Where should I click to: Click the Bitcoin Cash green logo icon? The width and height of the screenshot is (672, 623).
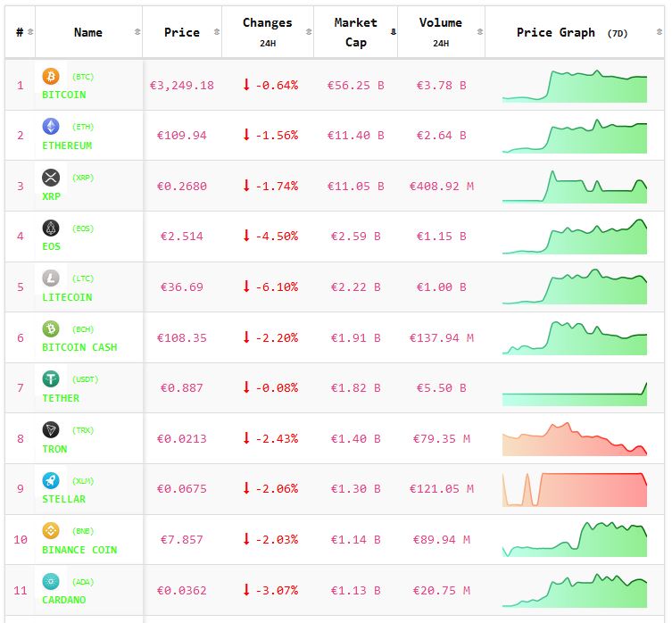pos(51,328)
